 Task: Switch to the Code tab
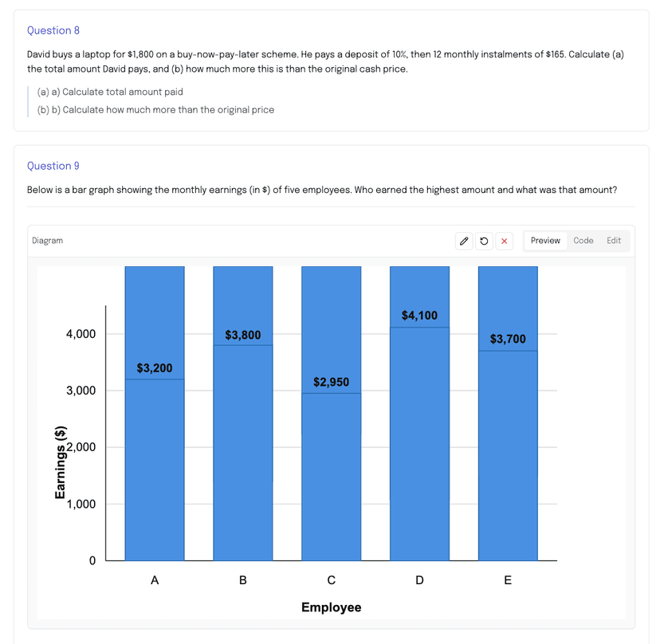(x=583, y=240)
